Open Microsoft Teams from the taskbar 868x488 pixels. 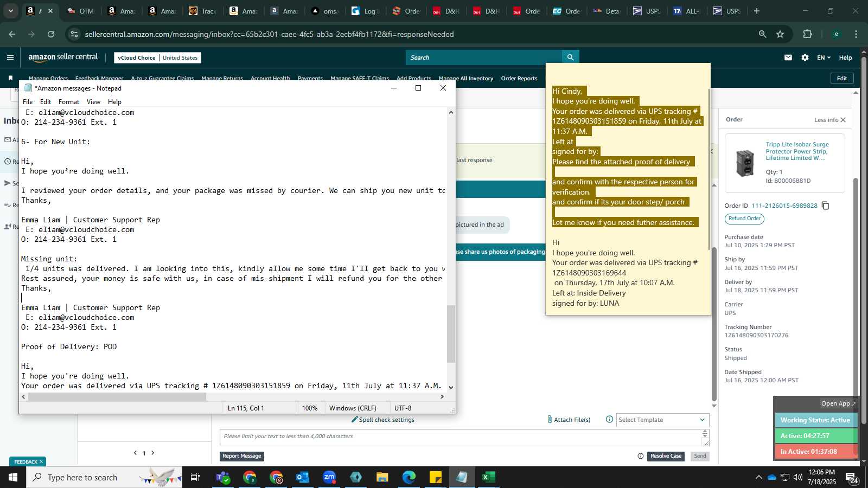point(222,477)
